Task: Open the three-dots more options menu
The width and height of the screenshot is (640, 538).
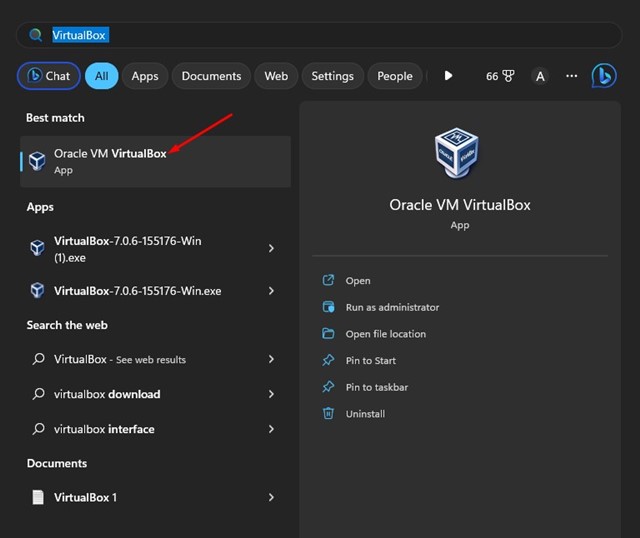Action: click(572, 76)
